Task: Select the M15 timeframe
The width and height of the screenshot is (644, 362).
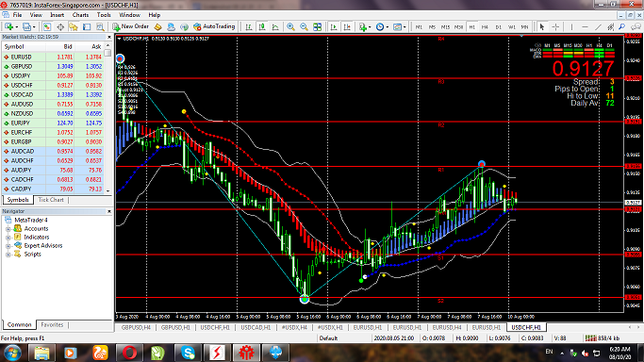Action: click(445, 26)
